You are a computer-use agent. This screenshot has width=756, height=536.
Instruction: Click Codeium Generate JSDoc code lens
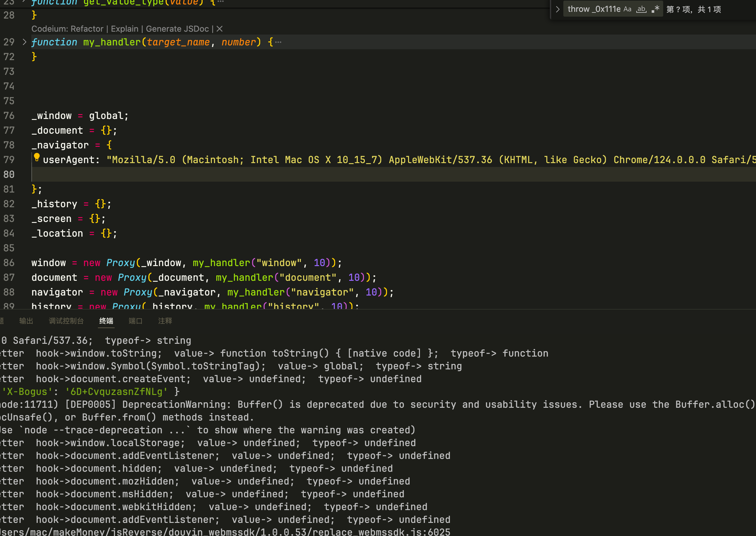(x=177, y=29)
